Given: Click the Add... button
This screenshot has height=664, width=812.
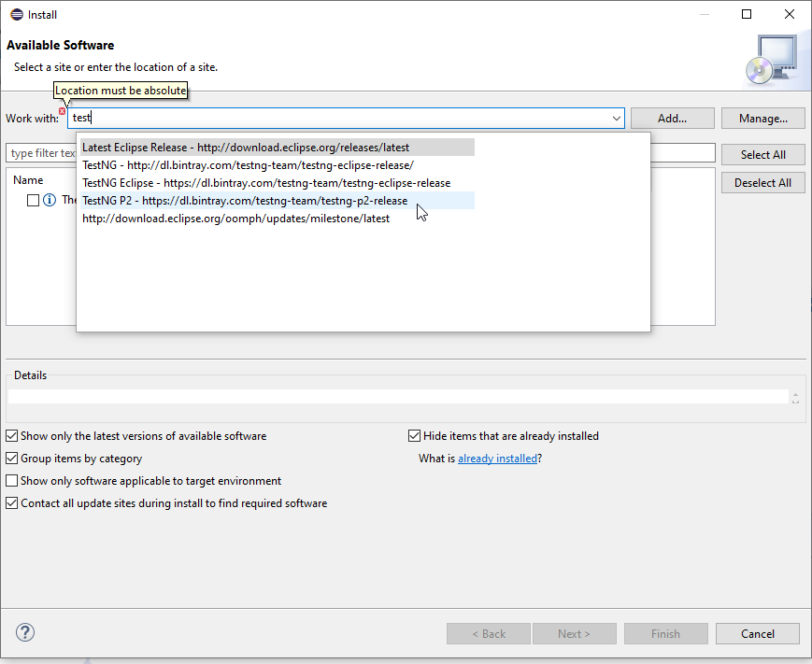Looking at the screenshot, I should 672,119.
